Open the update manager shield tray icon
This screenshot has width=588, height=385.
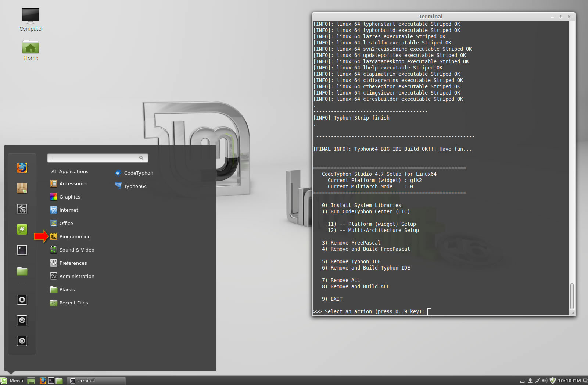(x=553, y=381)
